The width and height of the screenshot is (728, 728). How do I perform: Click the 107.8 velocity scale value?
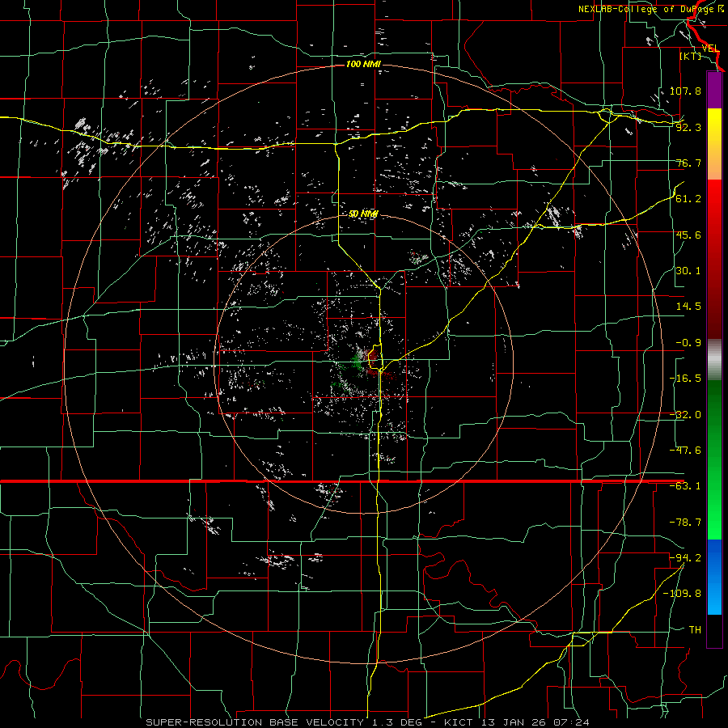[x=685, y=91]
